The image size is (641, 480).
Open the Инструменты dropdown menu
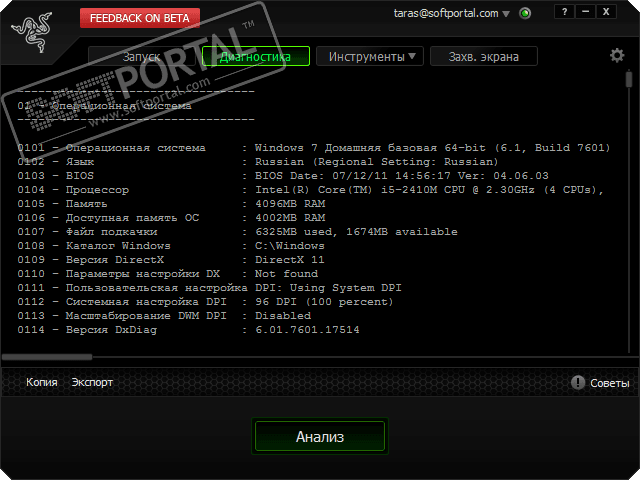(x=372, y=56)
